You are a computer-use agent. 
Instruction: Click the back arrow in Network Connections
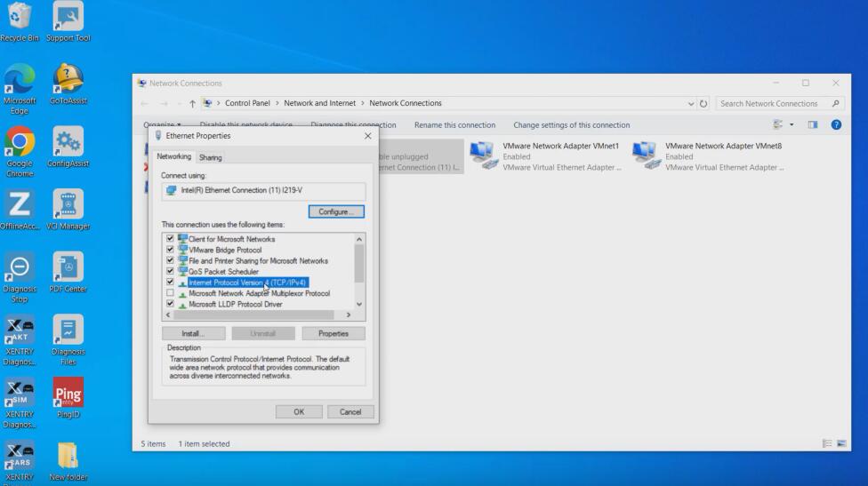pyautogui.click(x=144, y=103)
